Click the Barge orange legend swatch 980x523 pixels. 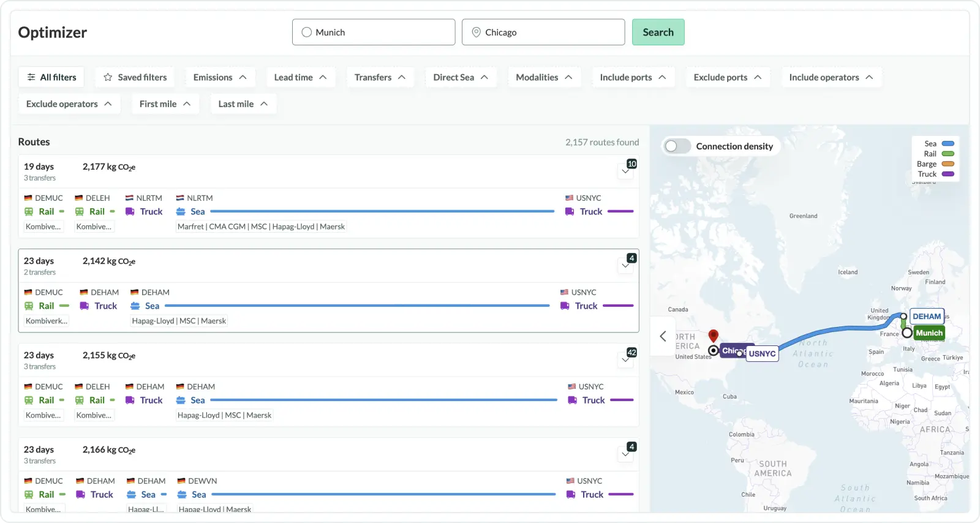948,164
